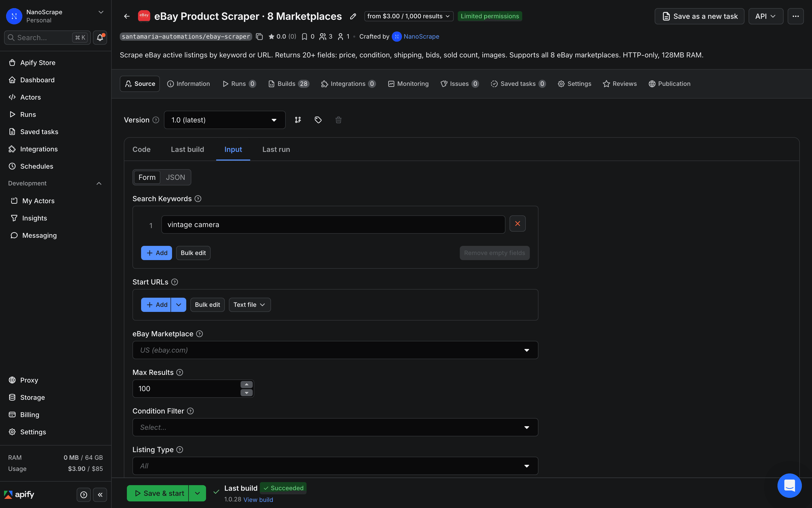Collapse the sidebar with double chevron
812x508 pixels.
(x=100, y=495)
